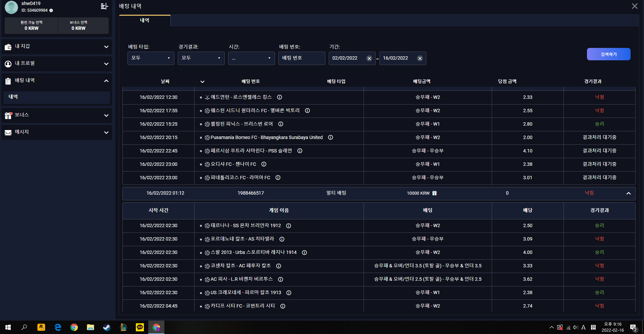Open info icon for AC 피사 match
The image size is (644, 334).
pyautogui.click(x=281, y=279)
